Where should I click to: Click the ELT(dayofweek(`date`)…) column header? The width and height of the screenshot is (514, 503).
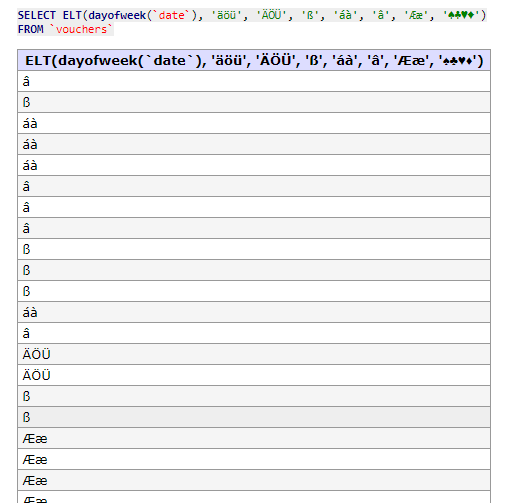[x=254, y=61]
